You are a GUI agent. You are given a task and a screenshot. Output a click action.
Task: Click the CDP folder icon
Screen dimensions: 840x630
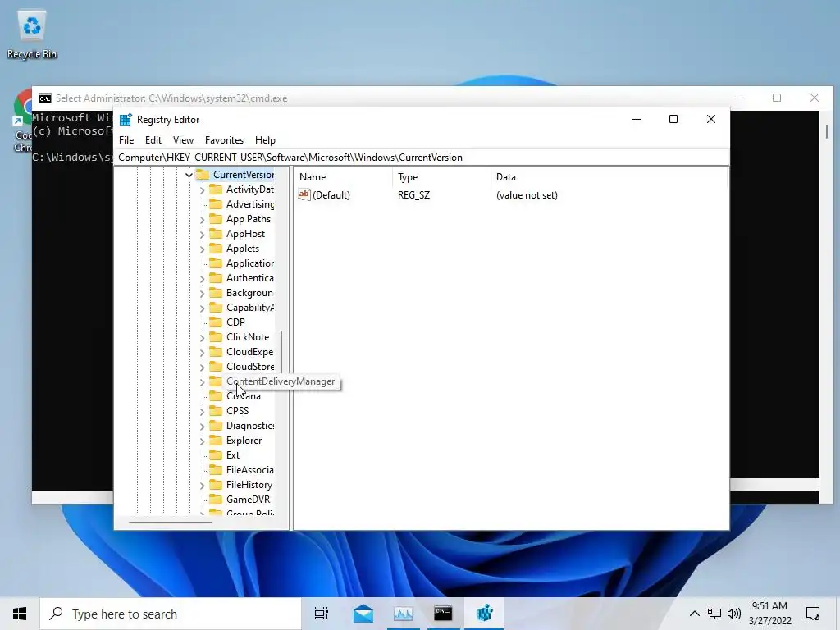tap(216, 322)
